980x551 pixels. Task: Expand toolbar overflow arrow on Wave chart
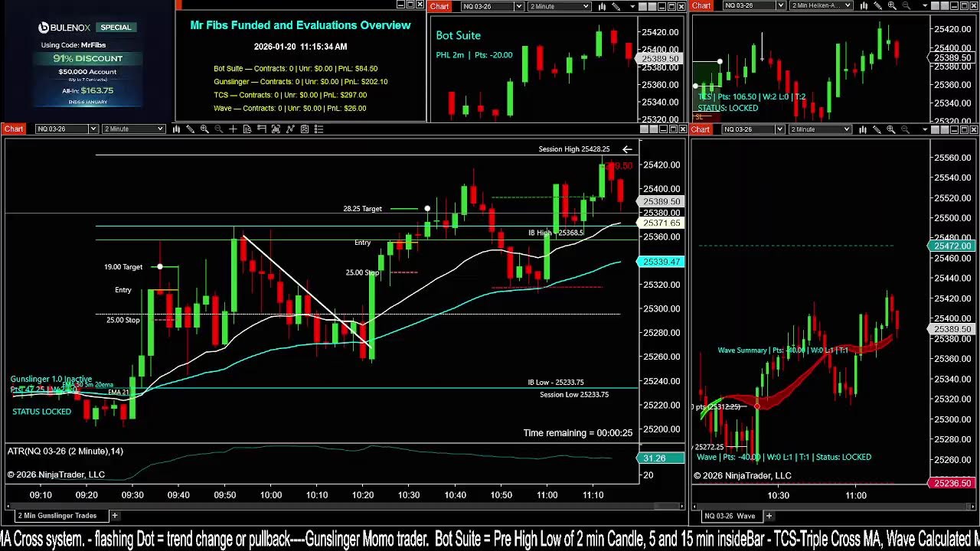[925, 129]
